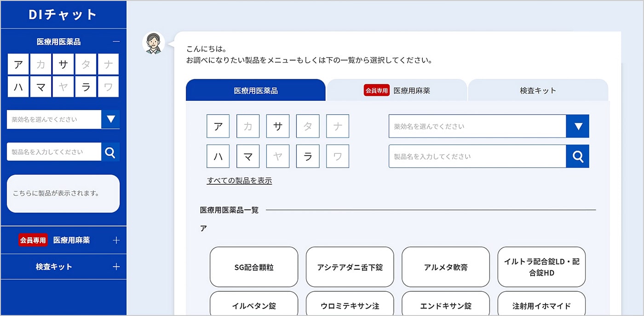
Task: Switch to the 検査キット tab
Action: [538, 91]
